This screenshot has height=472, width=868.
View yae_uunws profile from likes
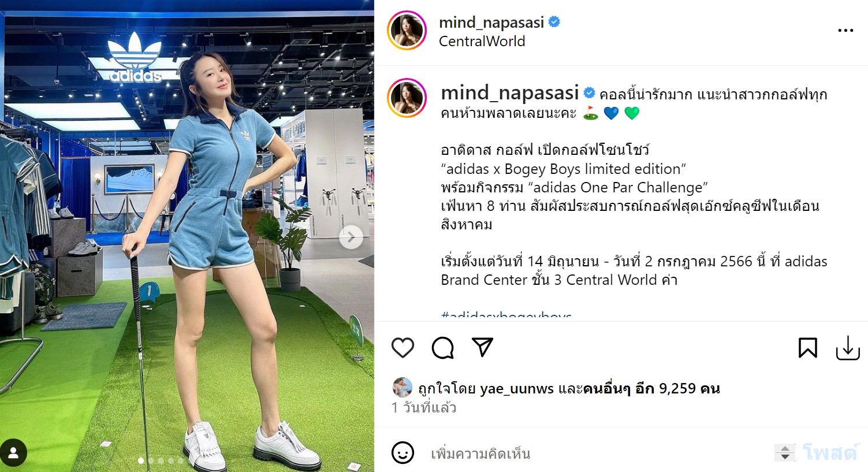(517, 389)
